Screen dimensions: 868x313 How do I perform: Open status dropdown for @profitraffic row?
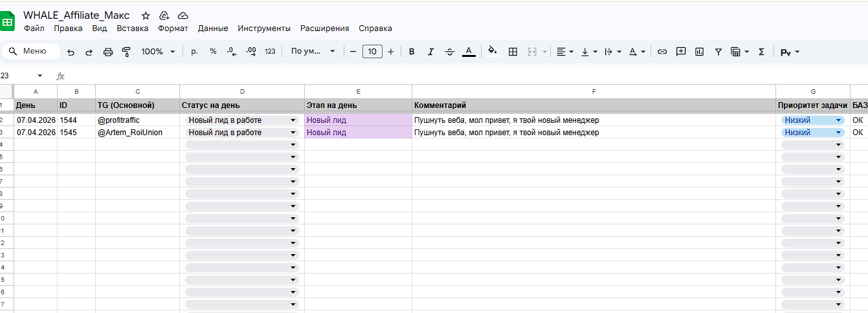294,120
